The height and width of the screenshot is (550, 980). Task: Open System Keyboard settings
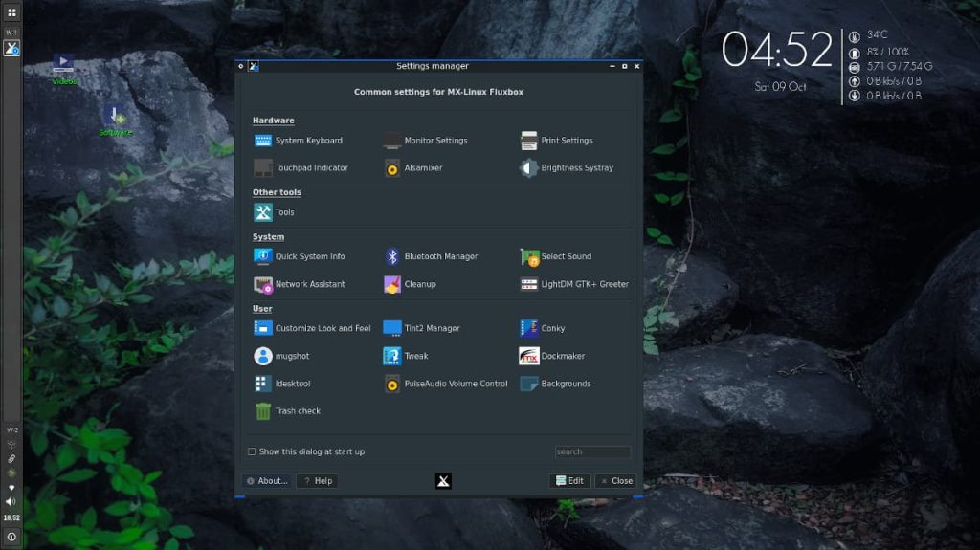pos(299,141)
